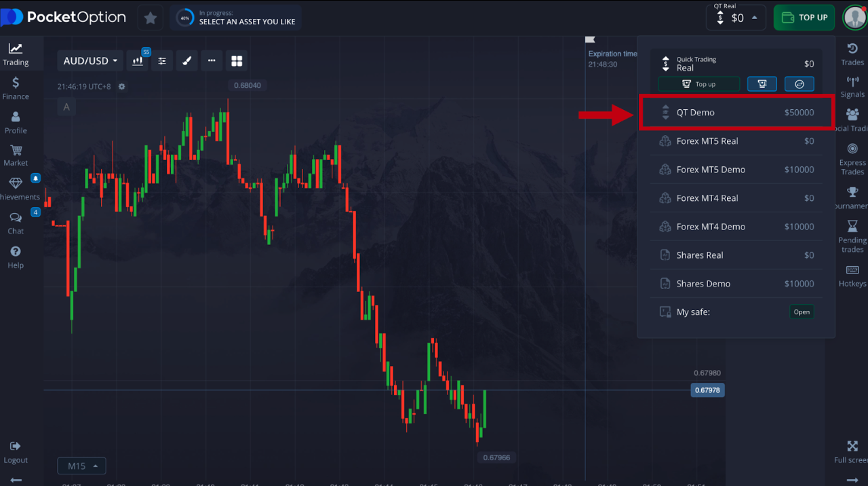Go to the Profile page
This screenshot has height=486, width=868.
[x=16, y=122]
